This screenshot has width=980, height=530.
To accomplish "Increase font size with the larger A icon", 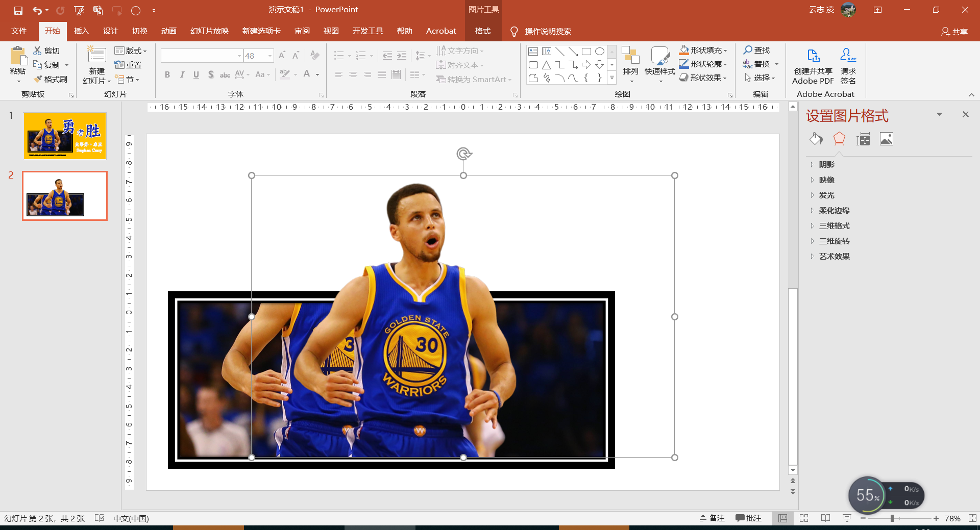I will click(x=282, y=55).
